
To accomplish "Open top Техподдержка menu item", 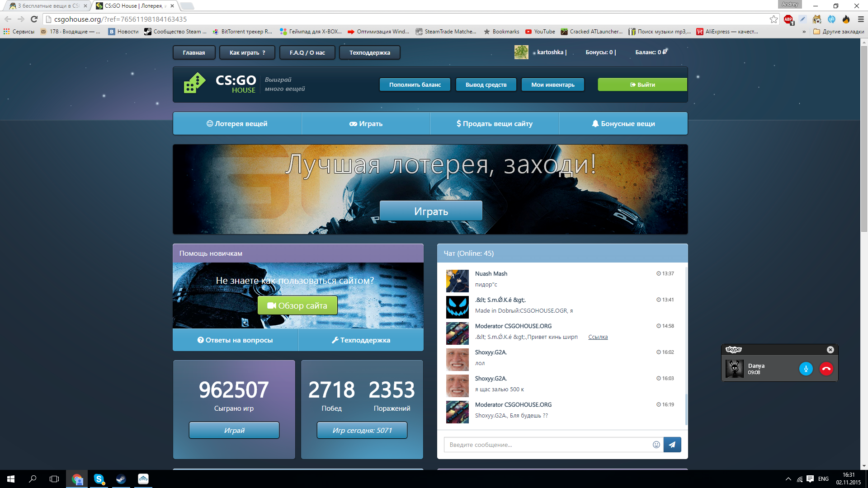I will 370,52.
